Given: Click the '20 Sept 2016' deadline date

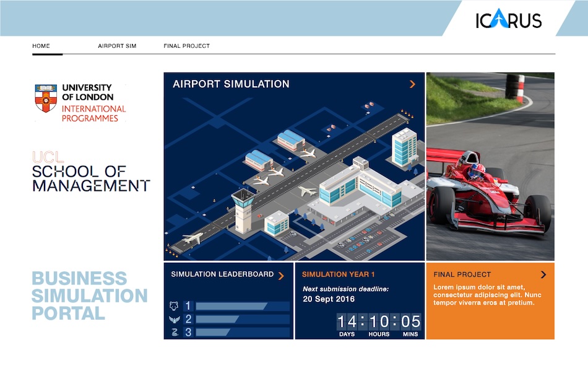Looking at the screenshot, I should [329, 299].
